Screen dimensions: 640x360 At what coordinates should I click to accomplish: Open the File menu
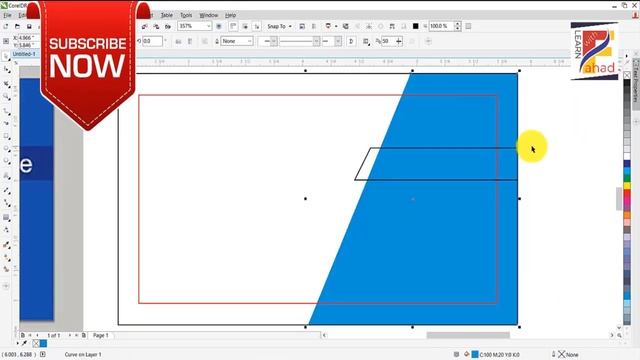pos(7,15)
